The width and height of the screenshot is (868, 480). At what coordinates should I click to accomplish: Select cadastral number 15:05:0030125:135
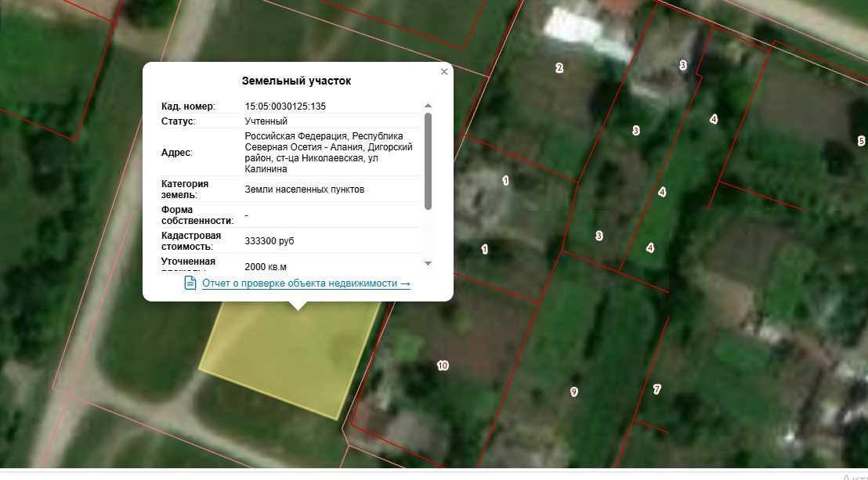click(x=285, y=106)
